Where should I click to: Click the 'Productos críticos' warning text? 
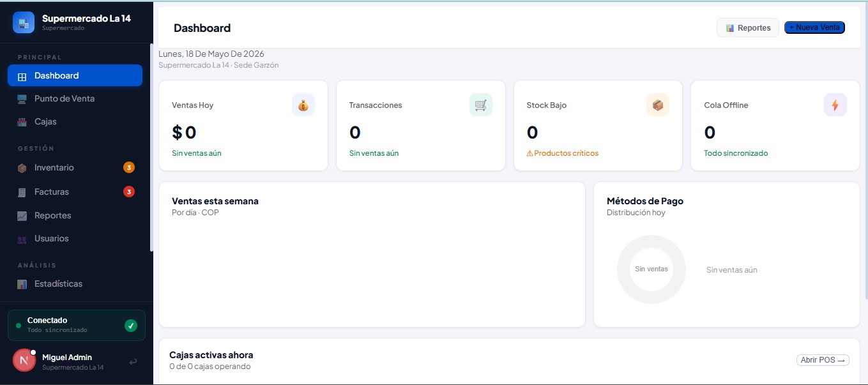click(563, 153)
